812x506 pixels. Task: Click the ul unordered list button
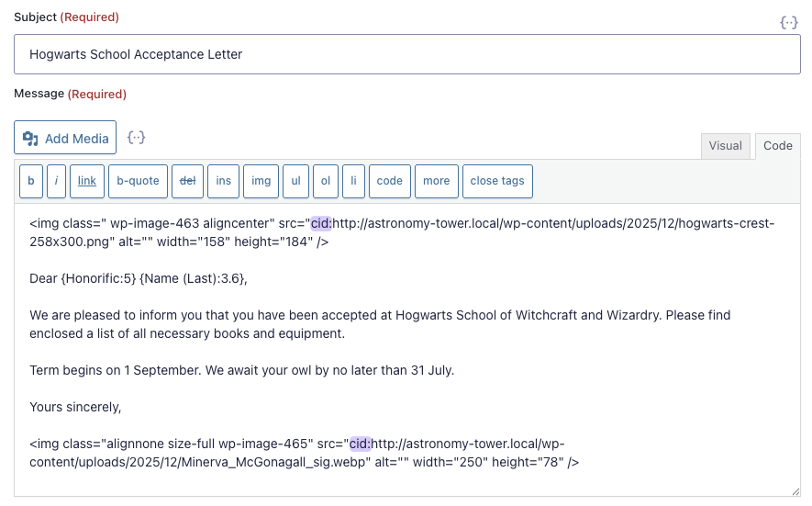(x=295, y=181)
